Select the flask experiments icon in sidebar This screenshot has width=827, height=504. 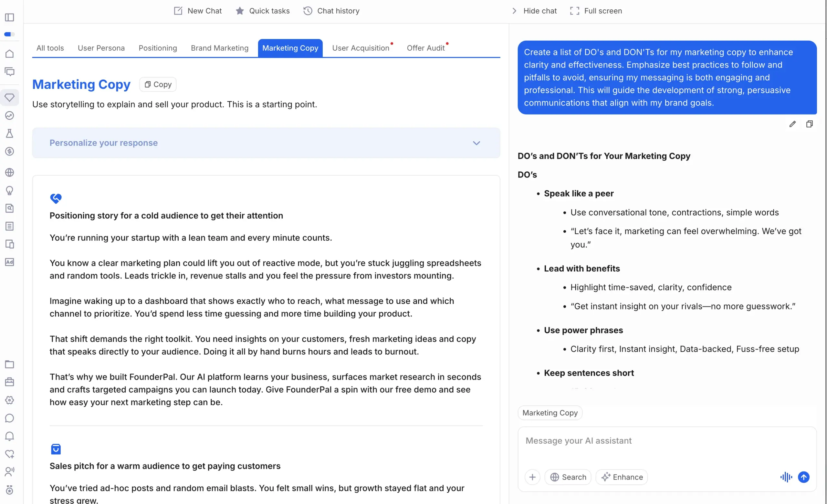(x=10, y=134)
